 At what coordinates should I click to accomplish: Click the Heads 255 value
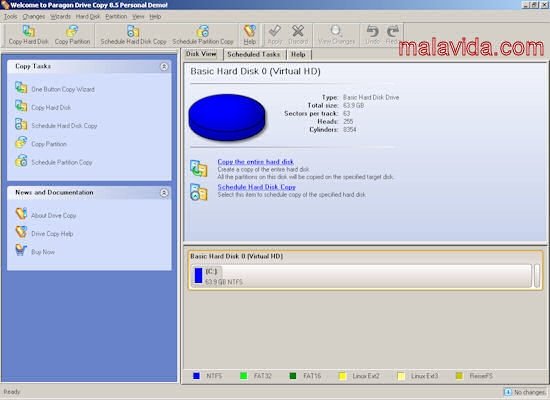(x=348, y=121)
